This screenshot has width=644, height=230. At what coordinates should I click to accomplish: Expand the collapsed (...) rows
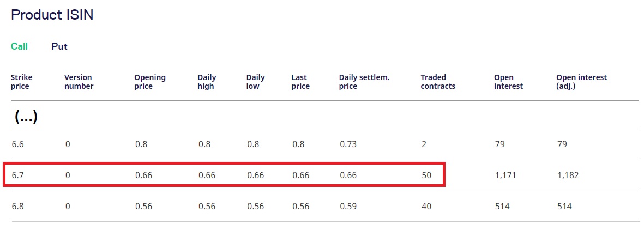click(25, 116)
